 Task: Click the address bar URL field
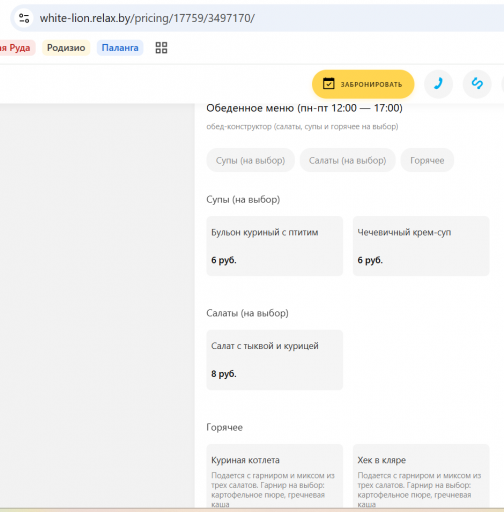pyautogui.click(x=267, y=18)
